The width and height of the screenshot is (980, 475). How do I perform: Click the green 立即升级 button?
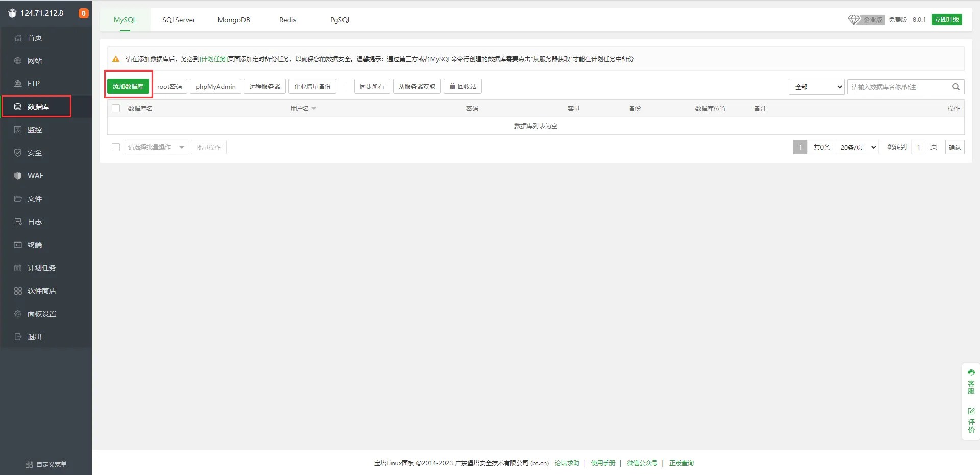click(947, 19)
